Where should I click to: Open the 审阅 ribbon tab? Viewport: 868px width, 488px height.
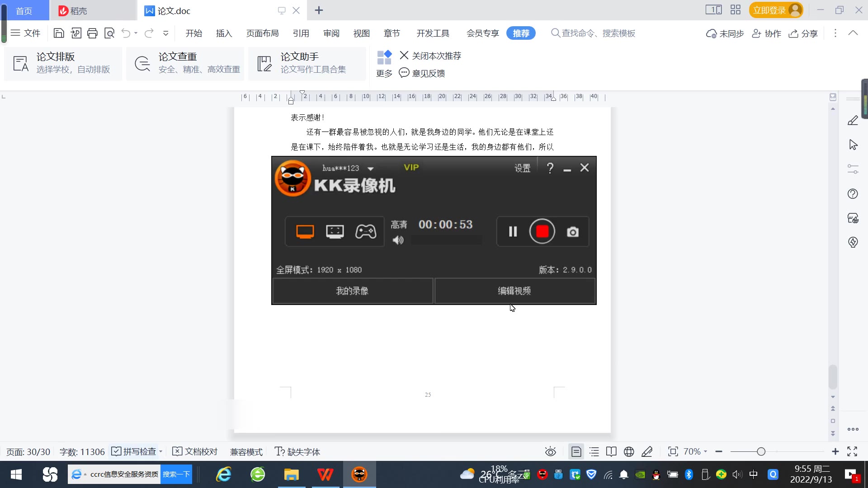point(331,33)
